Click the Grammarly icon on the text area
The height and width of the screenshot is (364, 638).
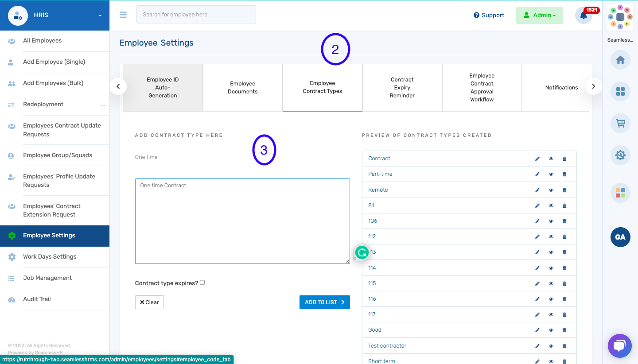[x=362, y=252]
